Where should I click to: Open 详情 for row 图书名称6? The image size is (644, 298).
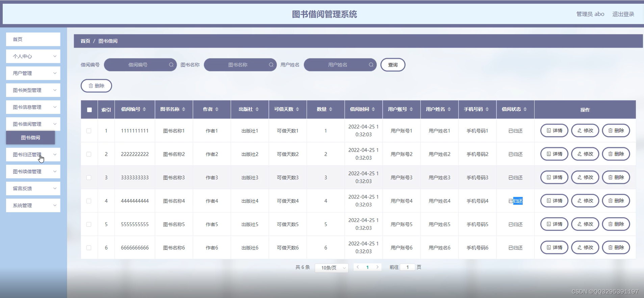point(554,247)
